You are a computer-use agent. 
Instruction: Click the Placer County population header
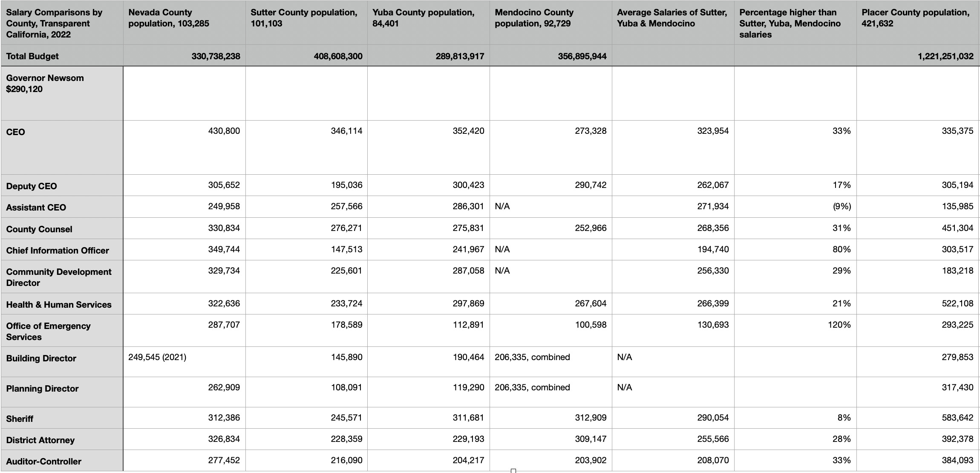point(916,18)
